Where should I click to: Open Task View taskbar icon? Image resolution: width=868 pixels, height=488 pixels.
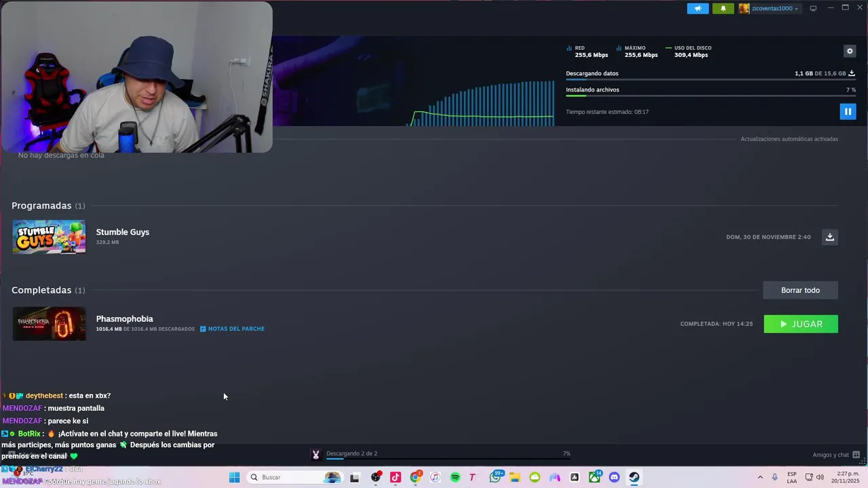354,477
